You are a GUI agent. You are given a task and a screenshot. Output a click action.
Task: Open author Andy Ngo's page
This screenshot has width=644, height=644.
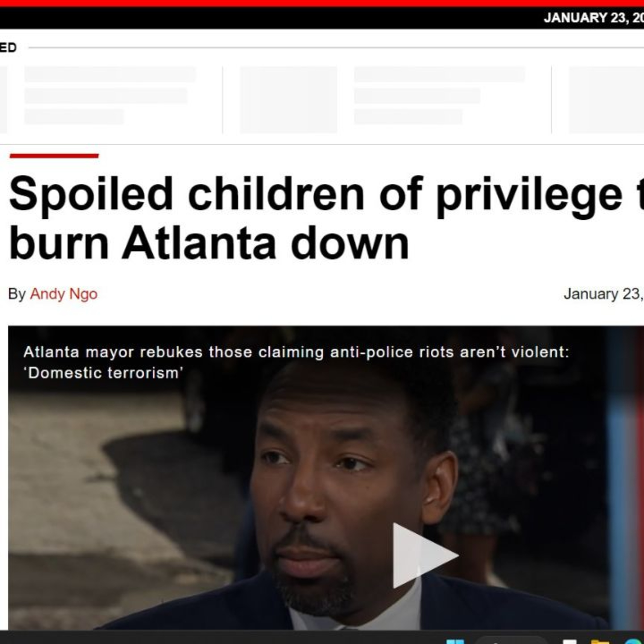click(64, 294)
